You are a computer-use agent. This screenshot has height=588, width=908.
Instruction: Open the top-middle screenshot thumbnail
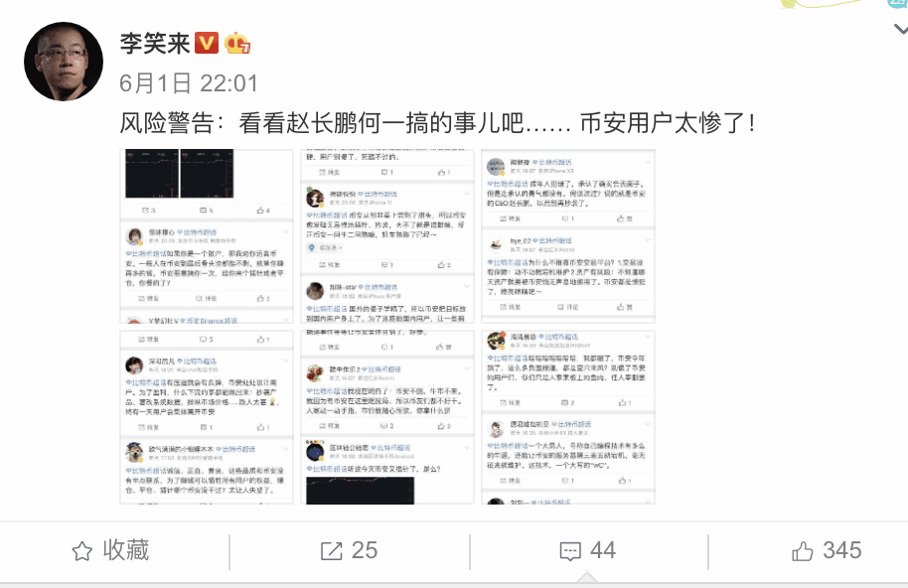coord(387,236)
